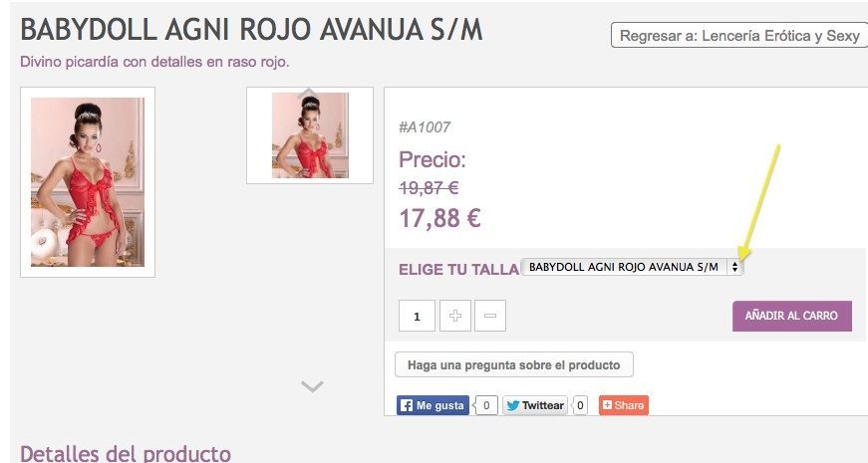Like product via Facebook Me gusta
This screenshot has width=868, height=463.
433,405
